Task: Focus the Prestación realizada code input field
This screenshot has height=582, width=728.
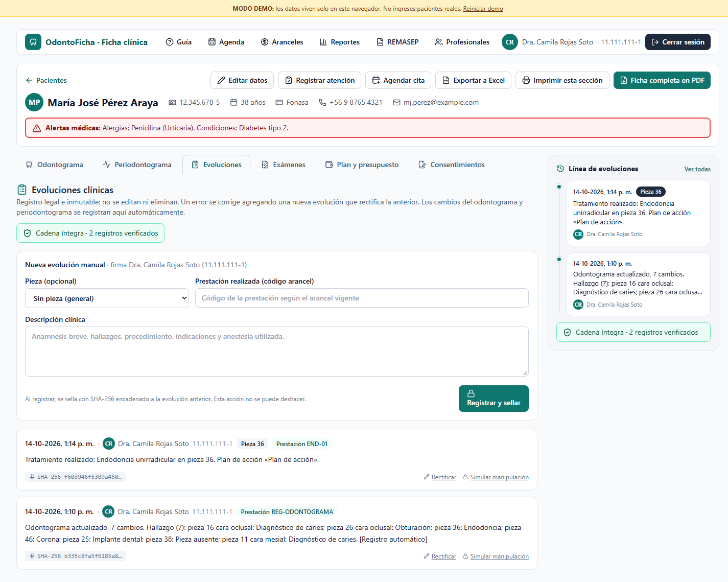Action: (362, 298)
